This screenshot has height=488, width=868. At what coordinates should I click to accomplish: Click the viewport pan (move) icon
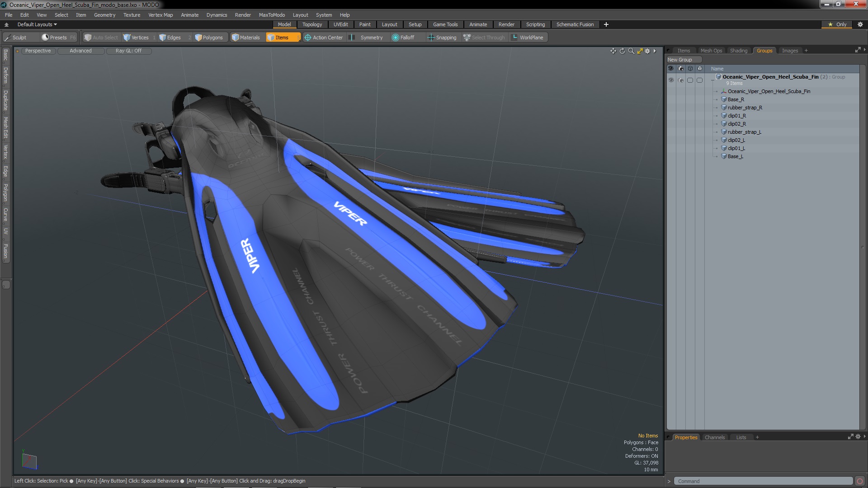click(613, 51)
